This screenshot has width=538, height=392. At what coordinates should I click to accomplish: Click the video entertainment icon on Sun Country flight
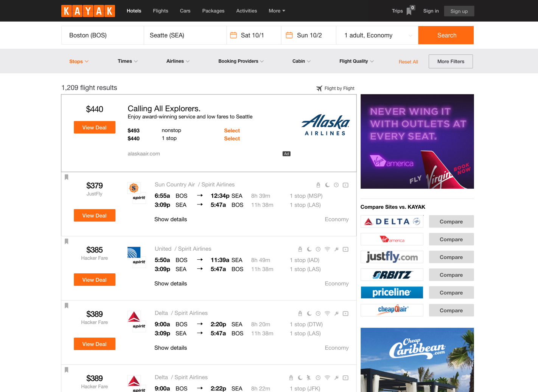(345, 185)
